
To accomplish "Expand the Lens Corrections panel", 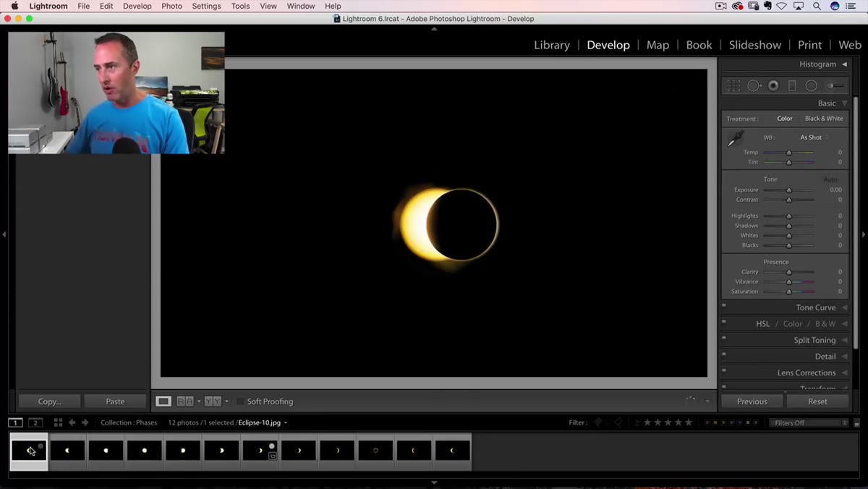I will (x=844, y=373).
